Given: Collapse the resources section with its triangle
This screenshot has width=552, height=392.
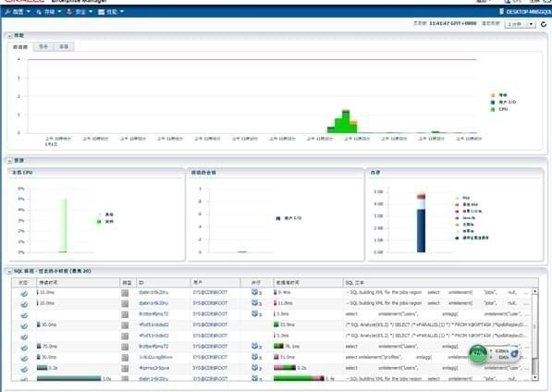Looking at the screenshot, I should (9, 161).
